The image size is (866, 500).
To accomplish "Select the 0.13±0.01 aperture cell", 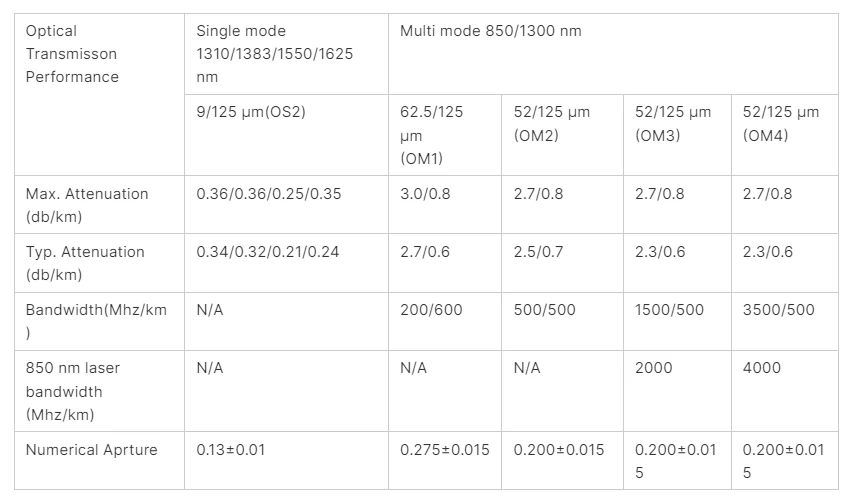I will pos(286,460).
